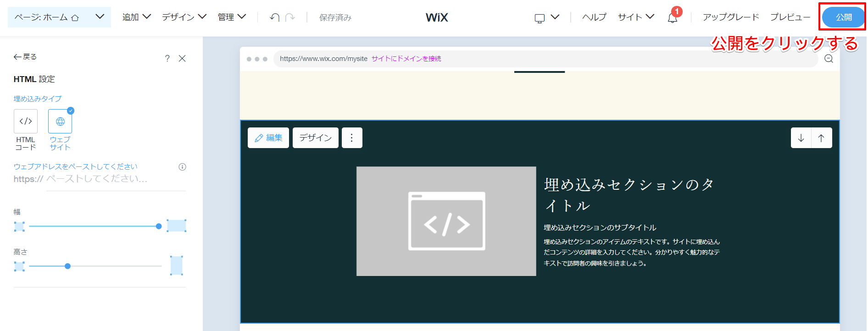
Task: Click the undo arrow icon
Action: click(x=274, y=17)
